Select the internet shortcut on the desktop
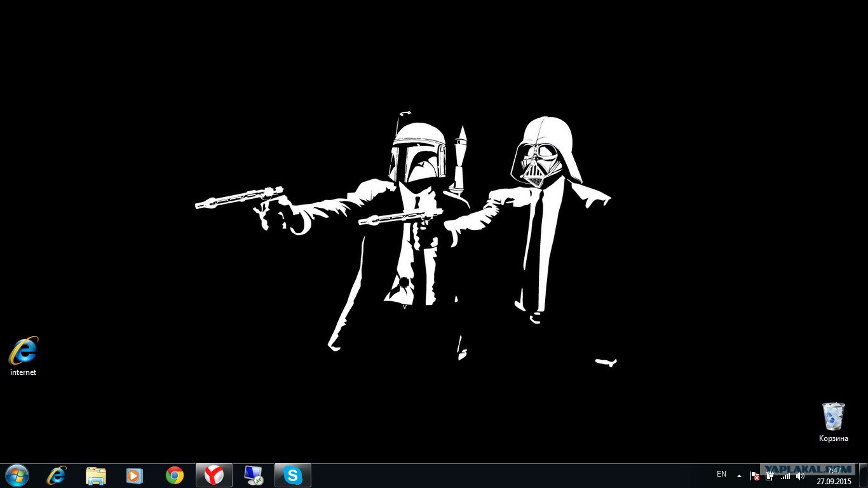 (x=24, y=356)
